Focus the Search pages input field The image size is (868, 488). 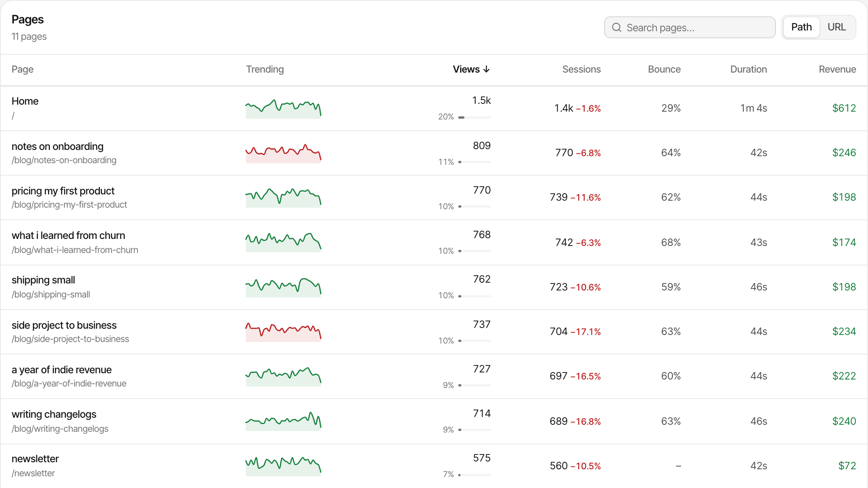690,27
